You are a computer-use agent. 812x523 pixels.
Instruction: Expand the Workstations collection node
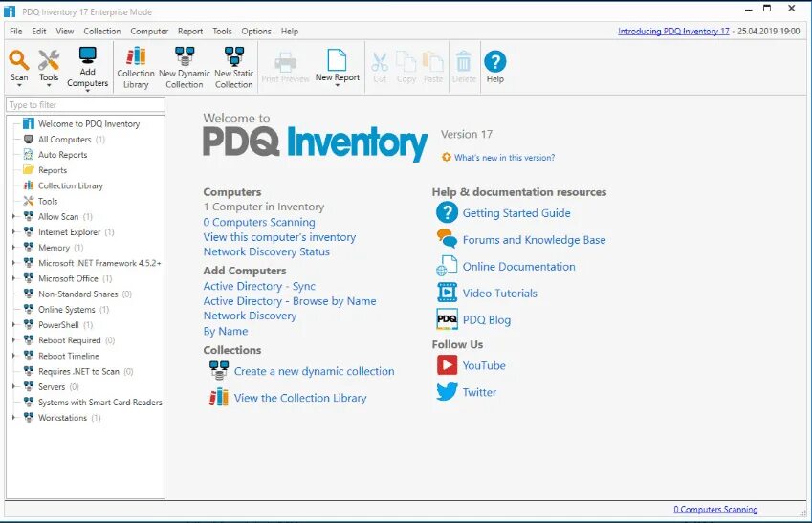(13, 418)
